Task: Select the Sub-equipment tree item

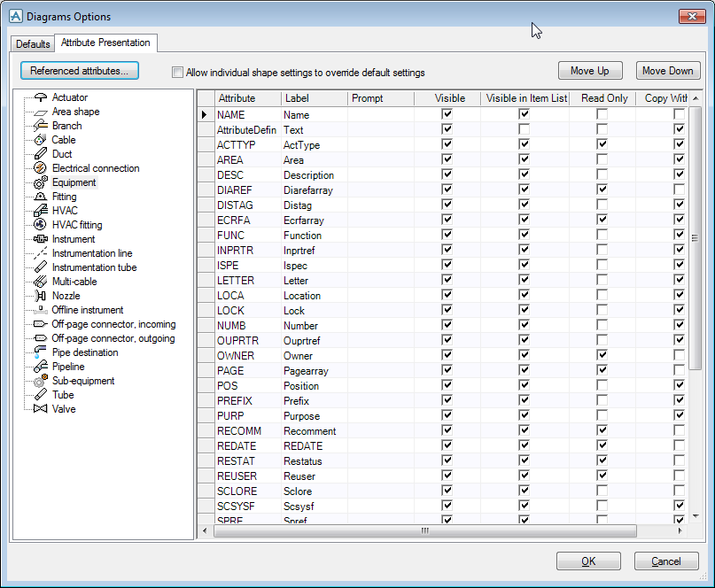Action: tap(83, 381)
